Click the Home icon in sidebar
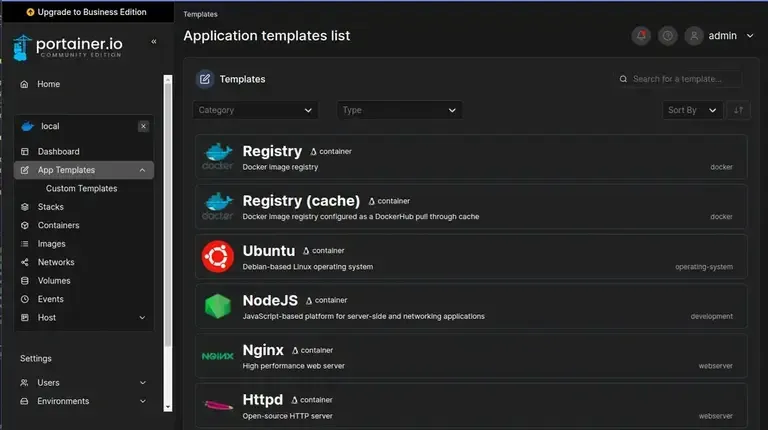Image resolution: width=768 pixels, height=430 pixels. (x=24, y=84)
